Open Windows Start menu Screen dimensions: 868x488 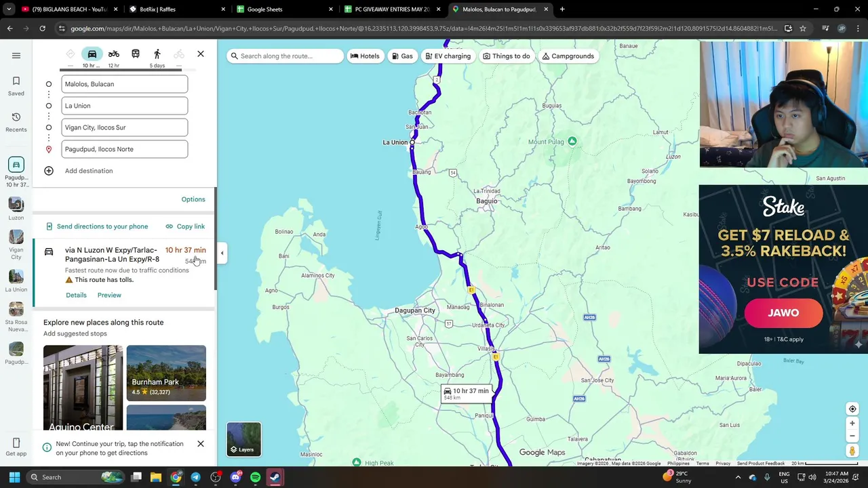pos(14,477)
